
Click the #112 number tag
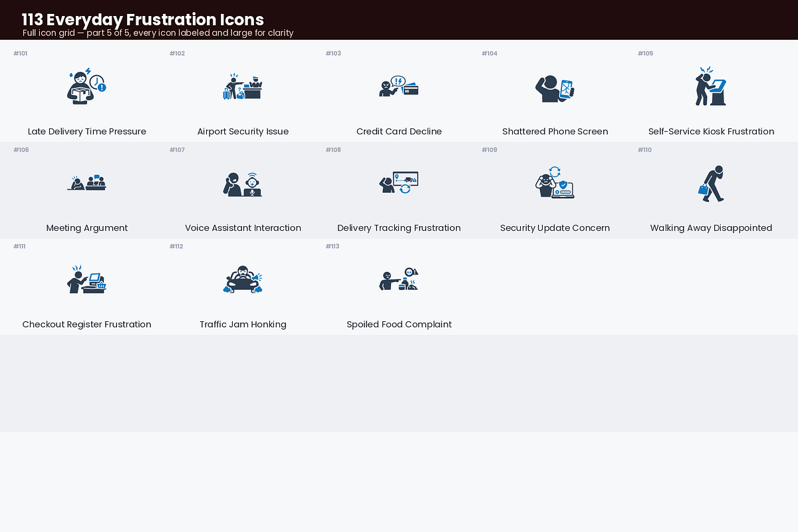[176, 246]
